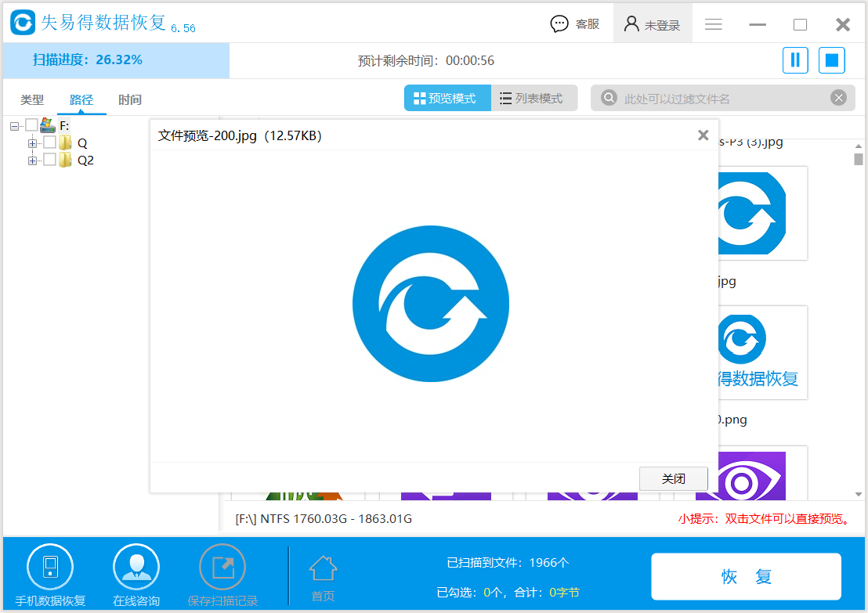Expand the Q2 folder node
Viewport: 868px width, 613px height.
tap(32, 160)
